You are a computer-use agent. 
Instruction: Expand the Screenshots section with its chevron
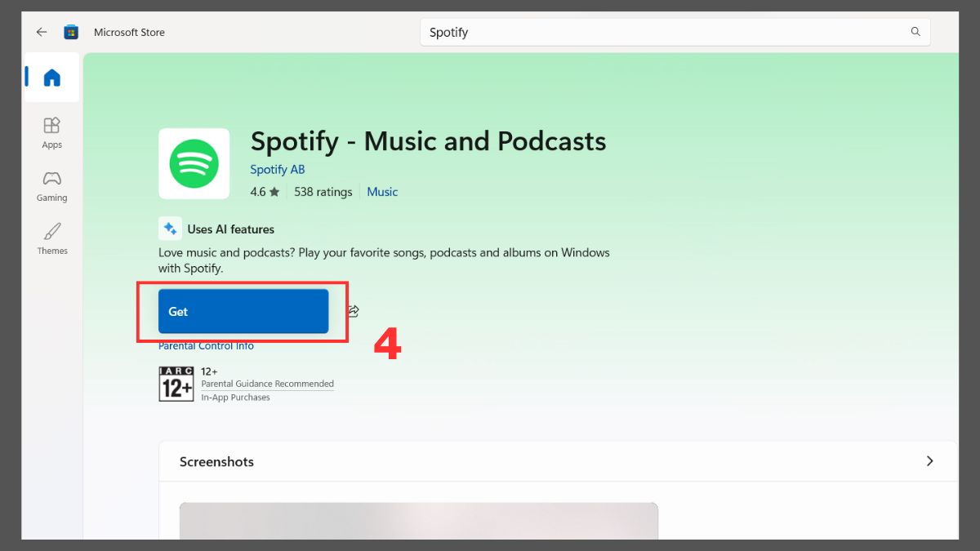click(929, 461)
